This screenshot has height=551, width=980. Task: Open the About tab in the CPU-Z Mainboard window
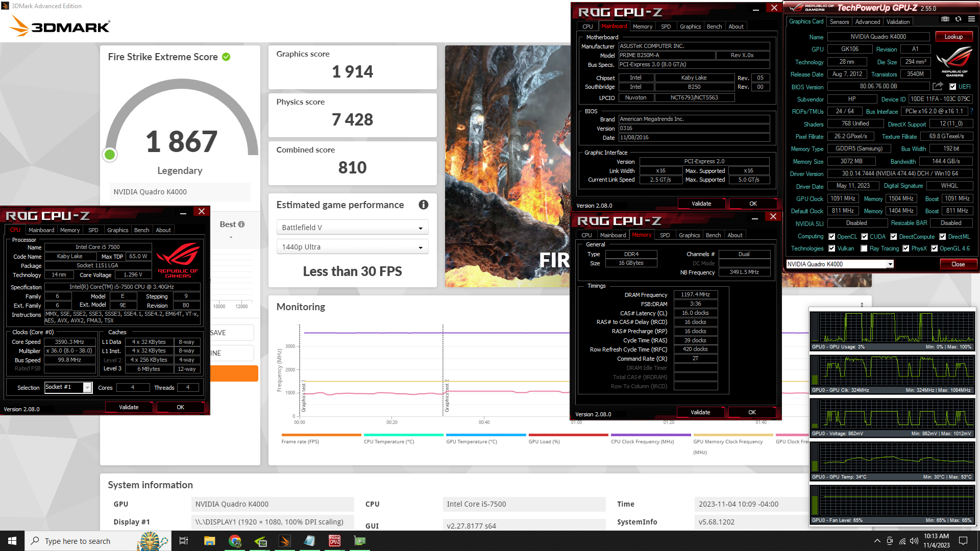[x=736, y=27]
